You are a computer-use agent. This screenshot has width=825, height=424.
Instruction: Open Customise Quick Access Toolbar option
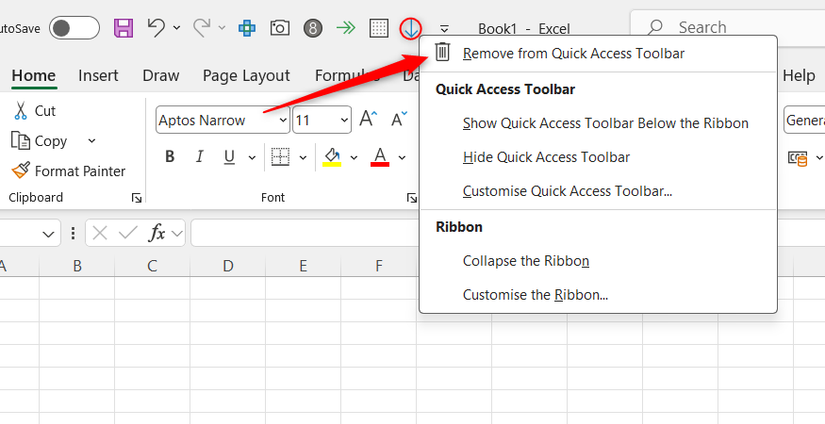pyautogui.click(x=598, y=190)
